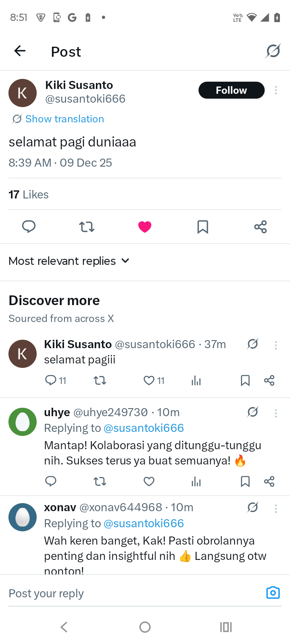Viewport: 290px width, 644px height.
Task: Open more options on xonav's reply
Action: pyautogui.click(x=276, y=509)
